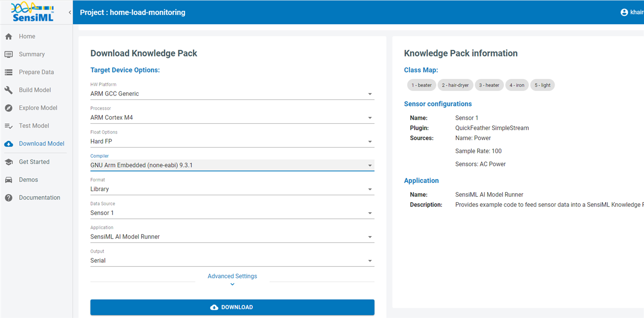Click the Demos car icon
The image size is (644, 318).
(x=8, y=179)
